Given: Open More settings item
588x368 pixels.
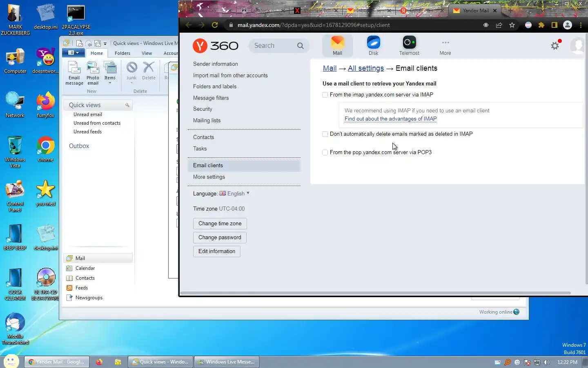Looking at the screenshot, I should pyautogui.click(x=209, y=177).
